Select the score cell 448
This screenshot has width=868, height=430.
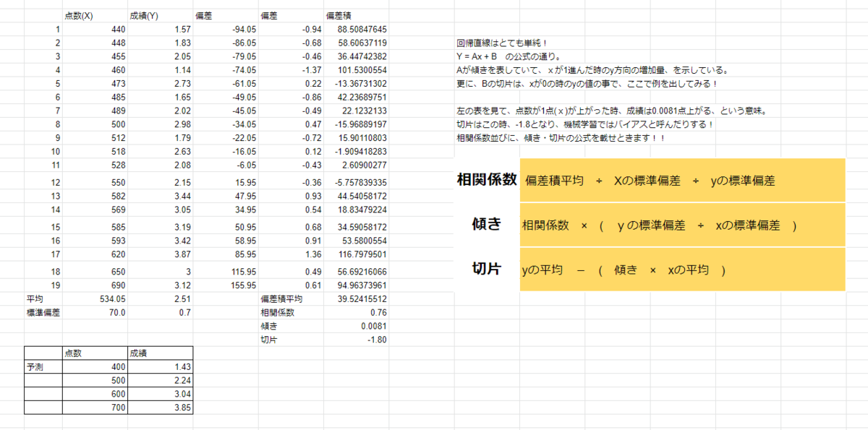(x=95, y=43)
